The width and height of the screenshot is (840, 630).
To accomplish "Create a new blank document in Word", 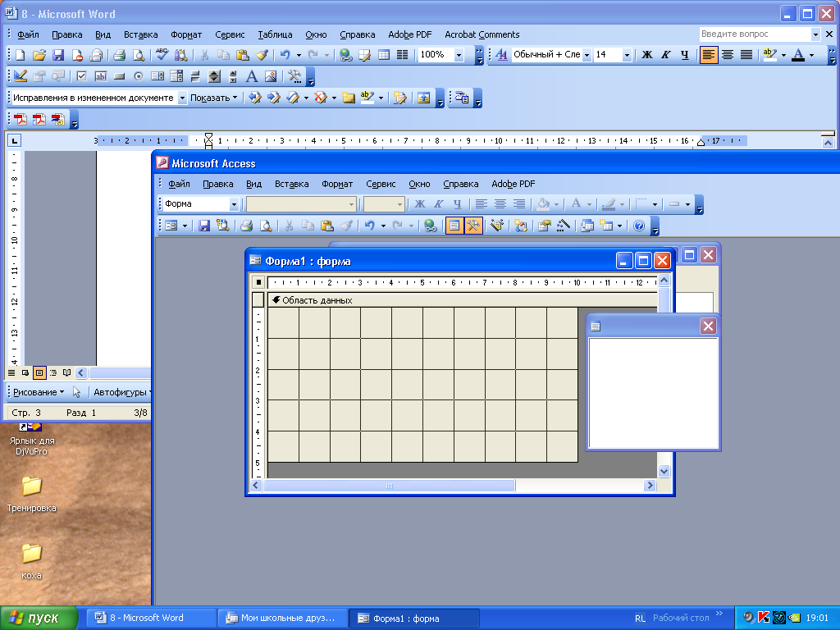I will 20,55.
